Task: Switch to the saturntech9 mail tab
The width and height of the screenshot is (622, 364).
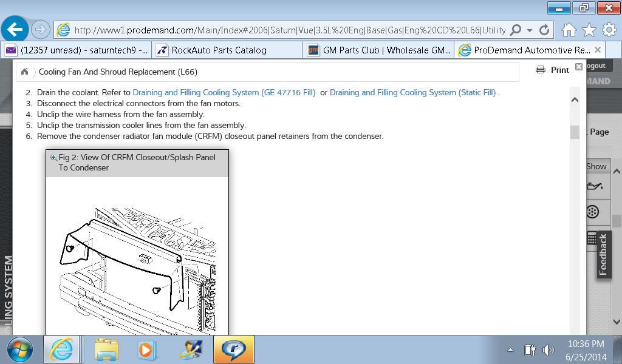Action: coord(77,50)
